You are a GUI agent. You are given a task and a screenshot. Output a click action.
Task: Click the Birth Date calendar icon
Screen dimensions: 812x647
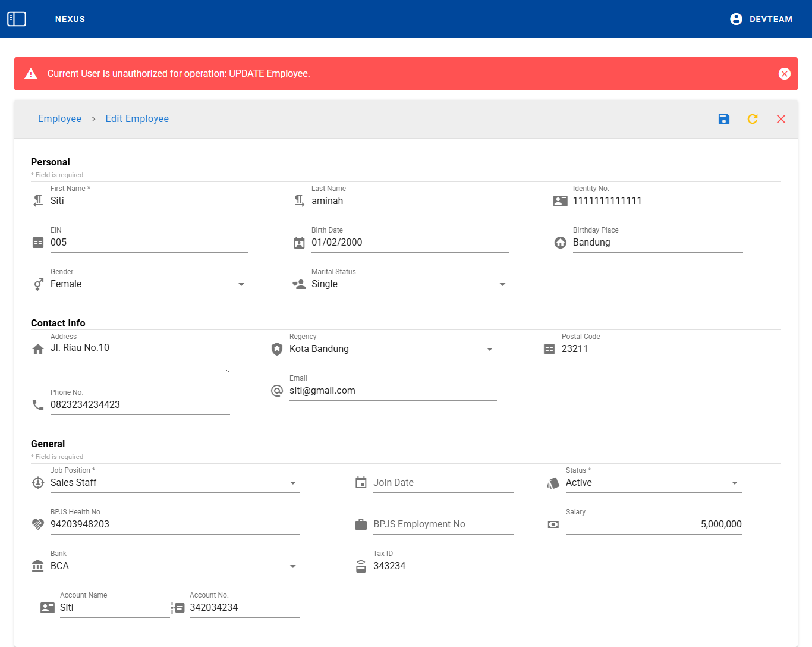coord(299,243)
